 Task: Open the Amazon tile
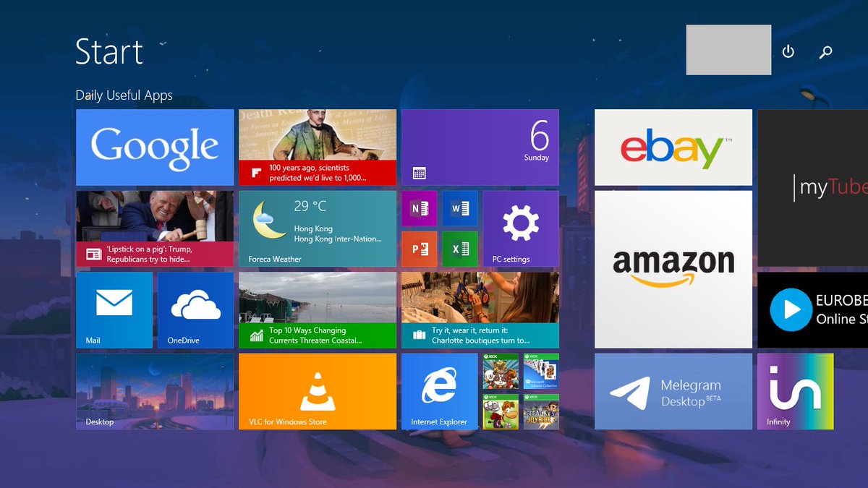tap(673, 270)
